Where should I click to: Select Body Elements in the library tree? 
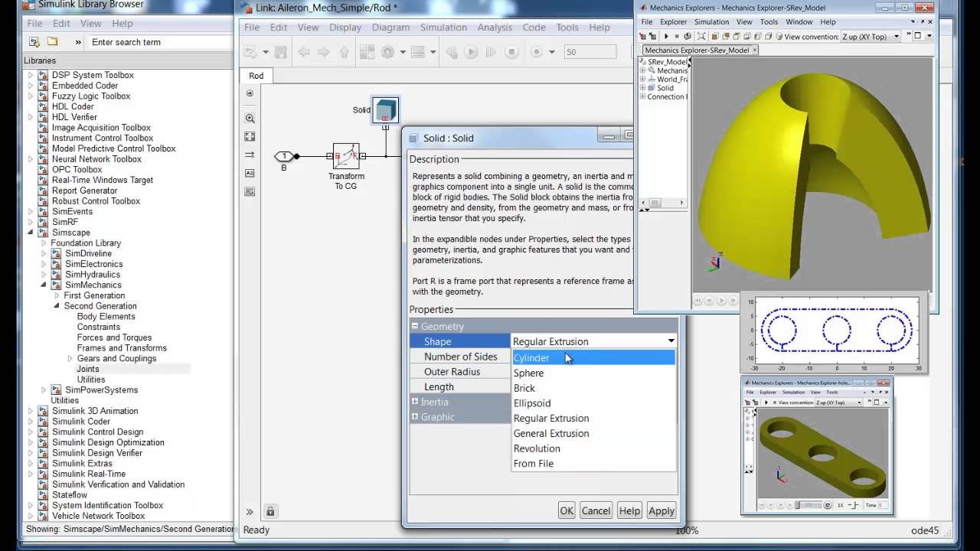(106, 316)
